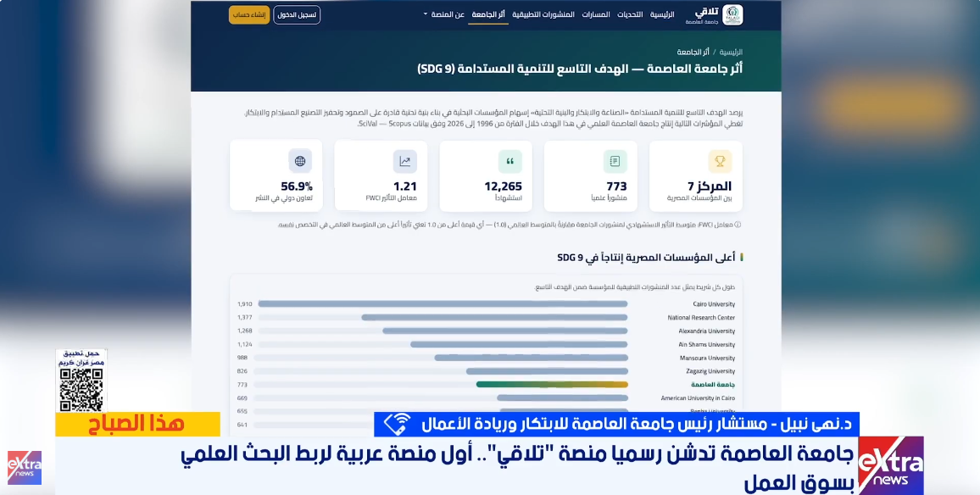Expand the عن المنصة dropdown menu
Viewport: 980px width, 495px height.
click(x=443, y=14)
